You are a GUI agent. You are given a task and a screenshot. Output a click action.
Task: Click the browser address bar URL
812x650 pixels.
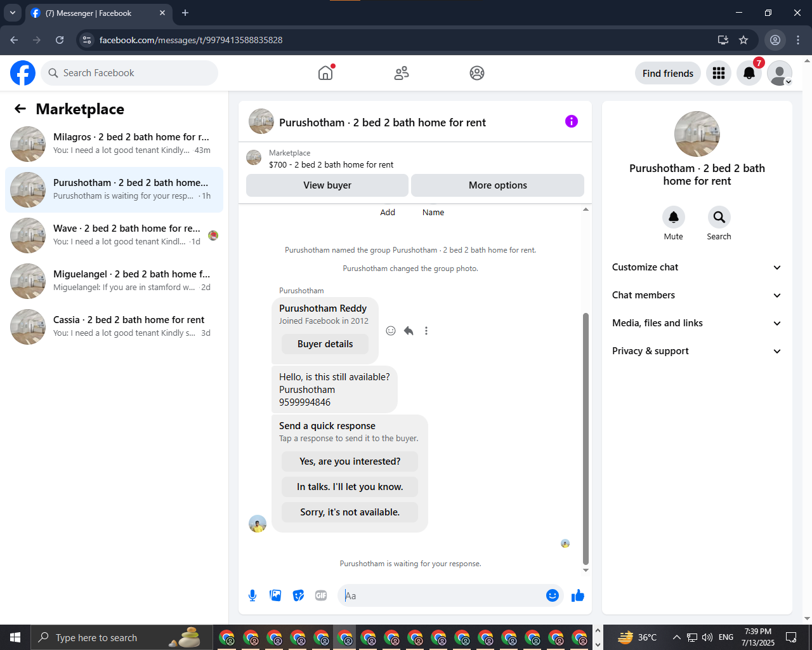(x=191, y=40)
